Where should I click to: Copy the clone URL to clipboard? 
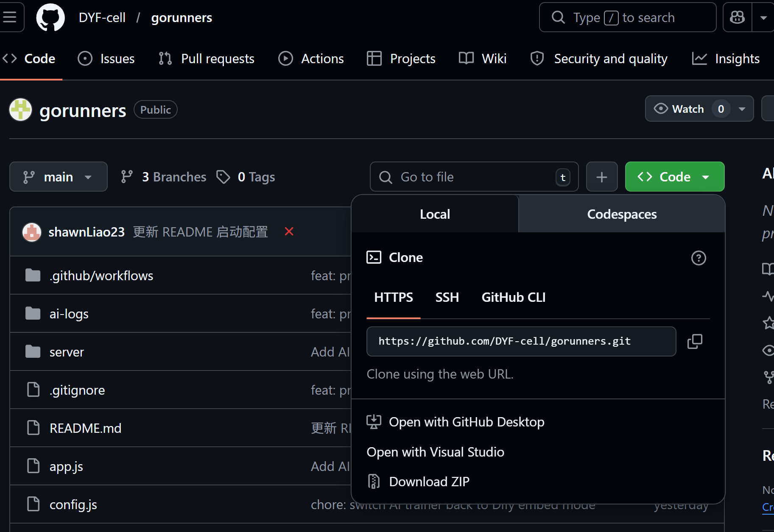695,341
